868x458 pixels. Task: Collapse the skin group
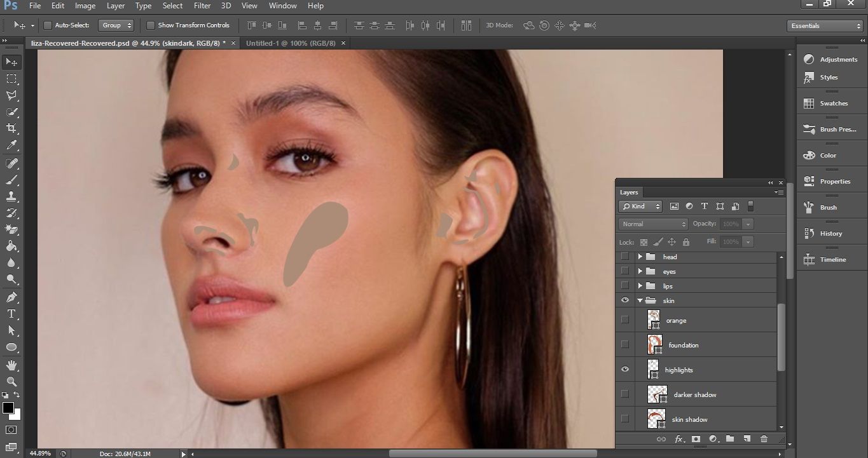coord(640,300)
